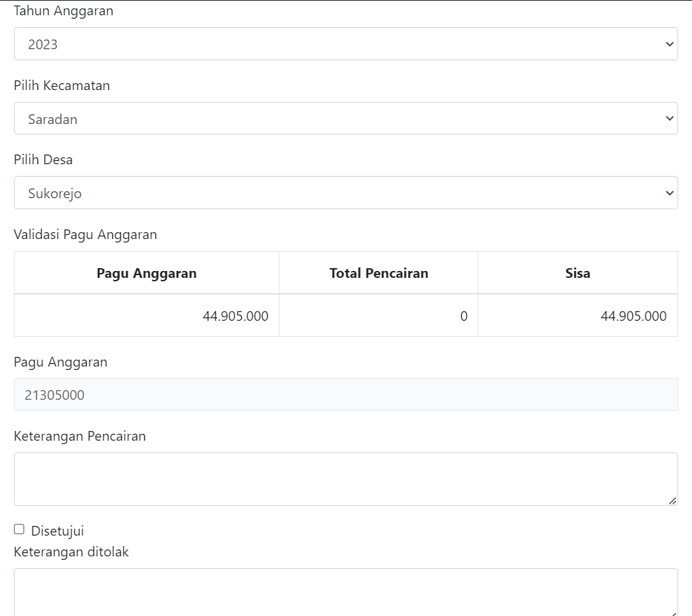Click the Tahun Anggaran label
Image resolution: width=692 pixels, height=616 pixels.
[x=64, y=10]
